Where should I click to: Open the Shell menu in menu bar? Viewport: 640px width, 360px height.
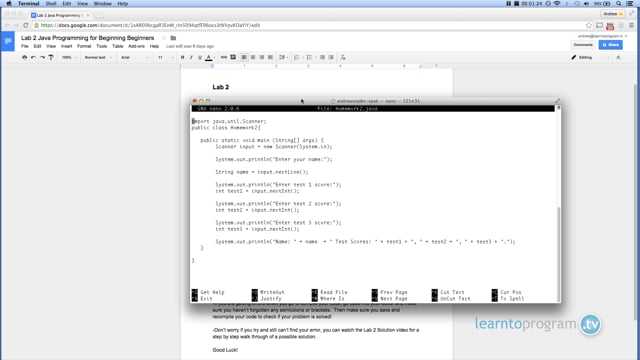pyautogui.click(x=51, y=4)
